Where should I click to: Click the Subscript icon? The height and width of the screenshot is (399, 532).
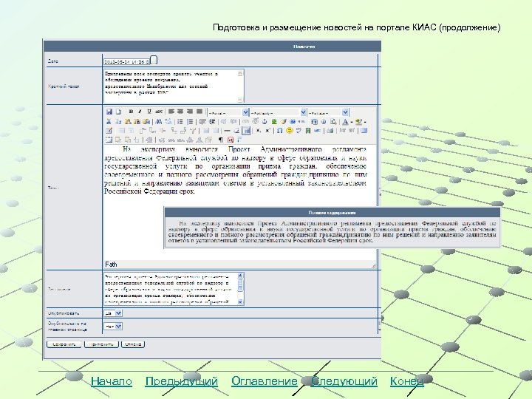pos(259,131)
